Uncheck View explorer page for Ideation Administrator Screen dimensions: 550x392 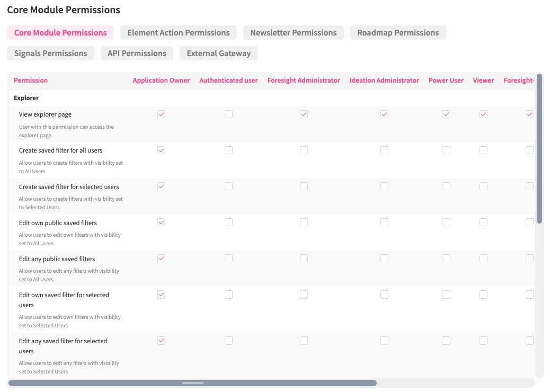[385, 114]
